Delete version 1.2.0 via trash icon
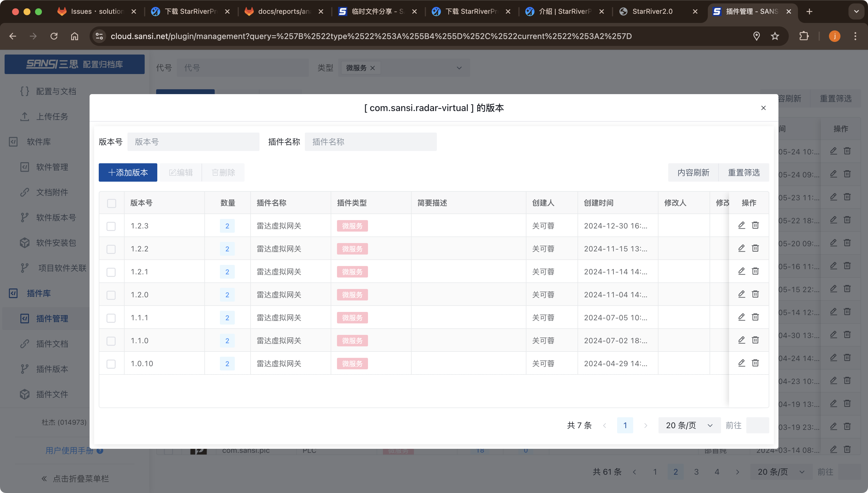Screen dimensions: 868x493 coord(755,294)
